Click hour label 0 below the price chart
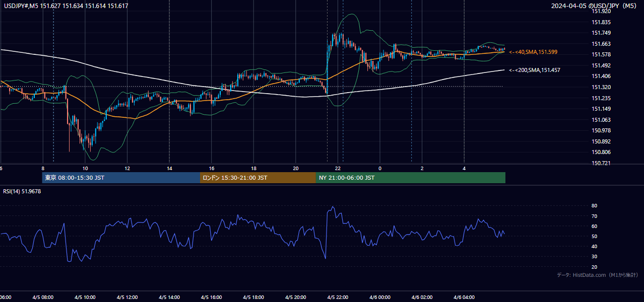The height and width of the screenshot is (302, 644). pos(380,168)
